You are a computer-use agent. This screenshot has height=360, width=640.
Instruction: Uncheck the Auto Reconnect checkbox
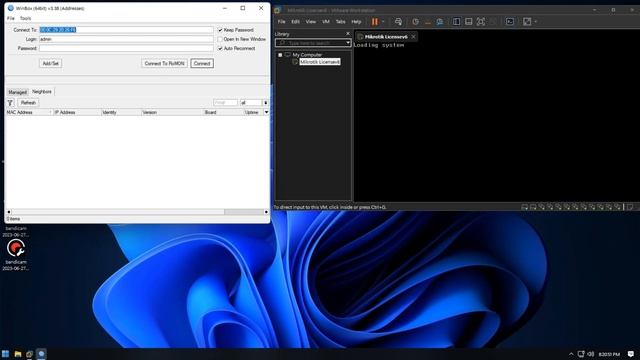click(220, 48)
